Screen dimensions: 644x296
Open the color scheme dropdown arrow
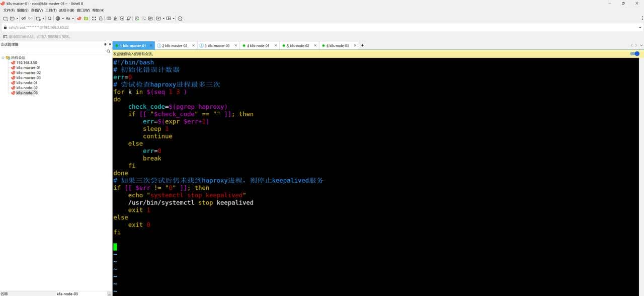pyautogui.click(x=62, y=18)
